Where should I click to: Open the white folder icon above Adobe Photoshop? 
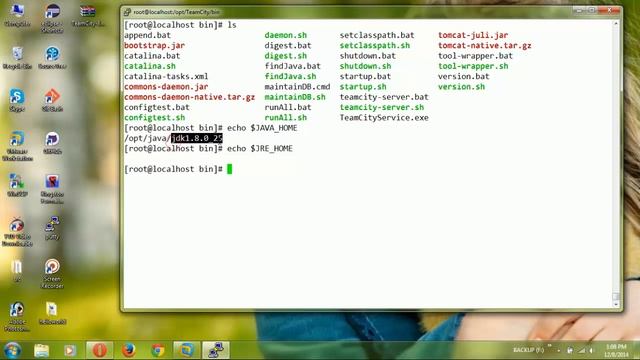[x=17, y=271]
